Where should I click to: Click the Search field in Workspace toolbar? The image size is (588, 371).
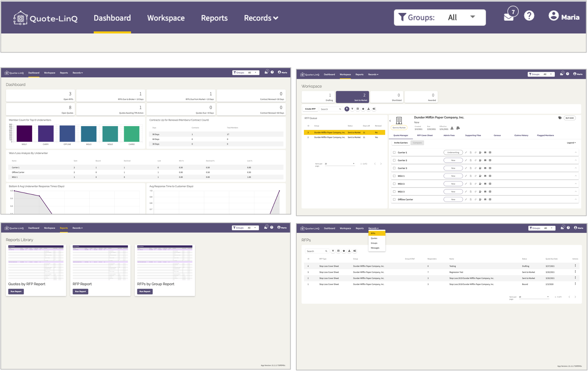point(331,109)
